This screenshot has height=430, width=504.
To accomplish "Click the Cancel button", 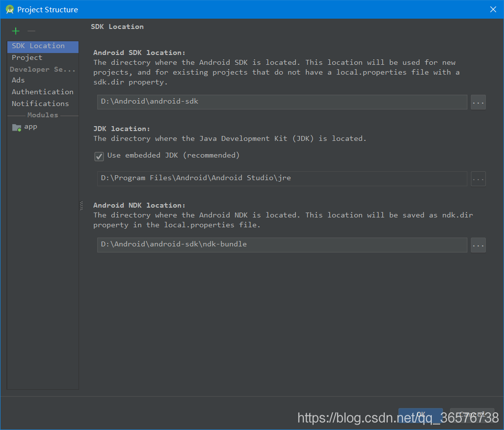I will click(472, 415).
